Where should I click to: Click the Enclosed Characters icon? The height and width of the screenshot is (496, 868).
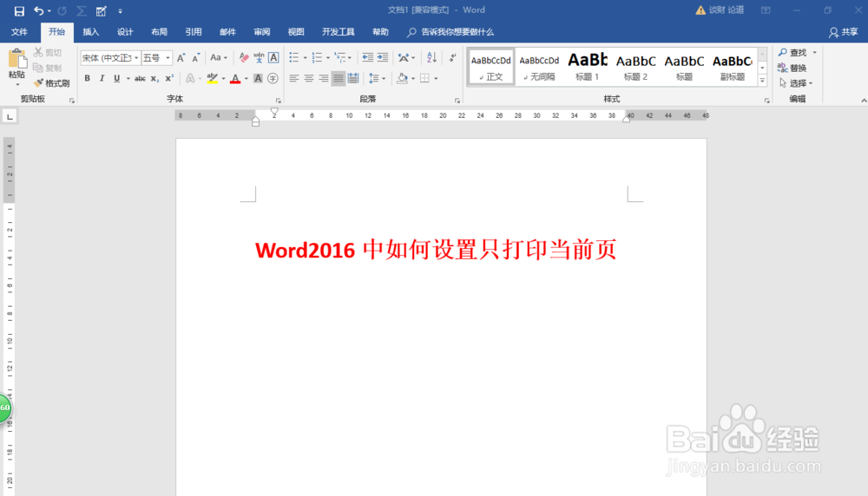273,79
